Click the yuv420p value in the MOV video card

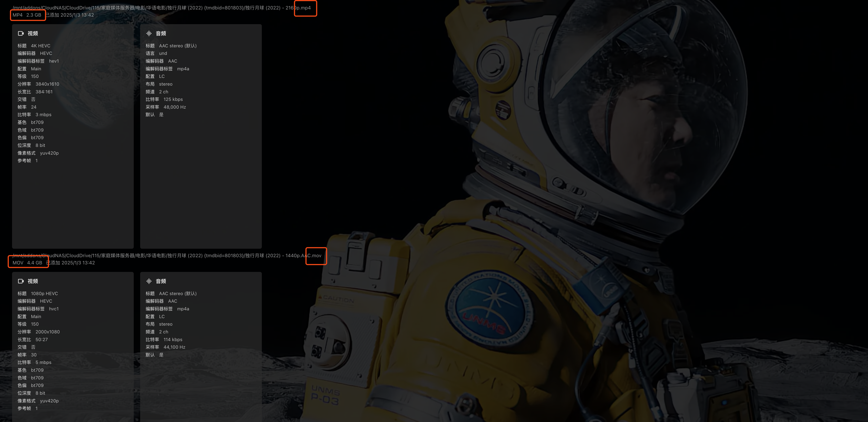49,401
